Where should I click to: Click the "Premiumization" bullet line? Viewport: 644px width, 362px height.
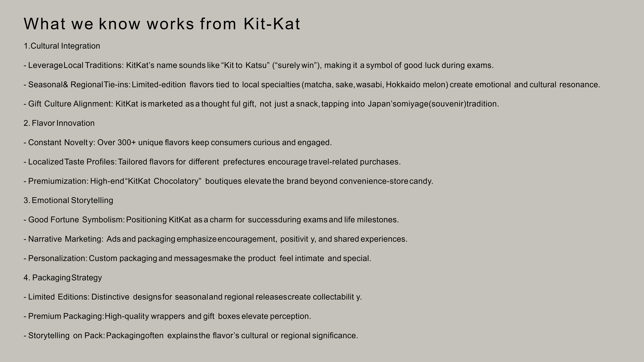coord(228,181)
